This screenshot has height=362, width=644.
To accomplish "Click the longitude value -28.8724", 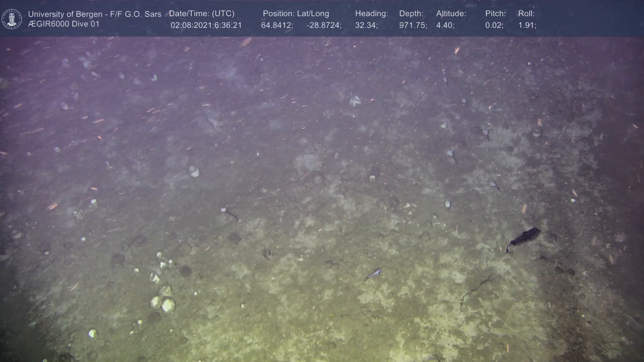I will (324, 25).
